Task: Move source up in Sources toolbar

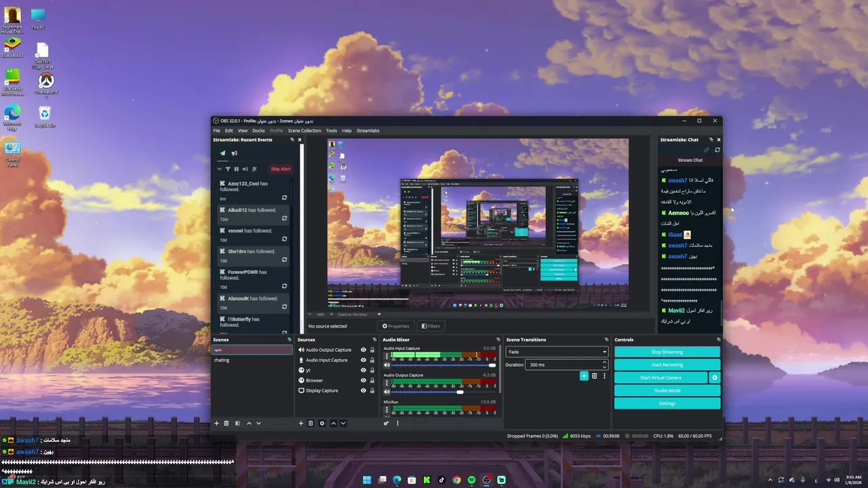Action: 333,423
